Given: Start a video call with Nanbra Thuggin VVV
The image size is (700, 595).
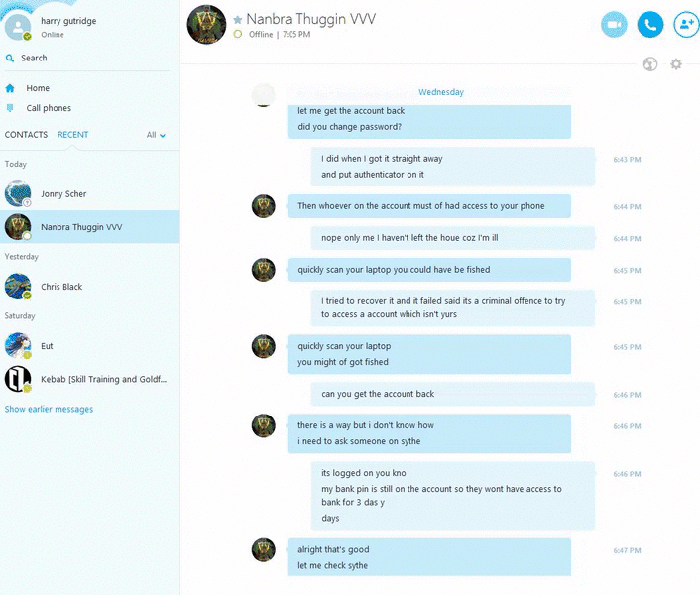Looking at the screenshot, I should [614, 25].
